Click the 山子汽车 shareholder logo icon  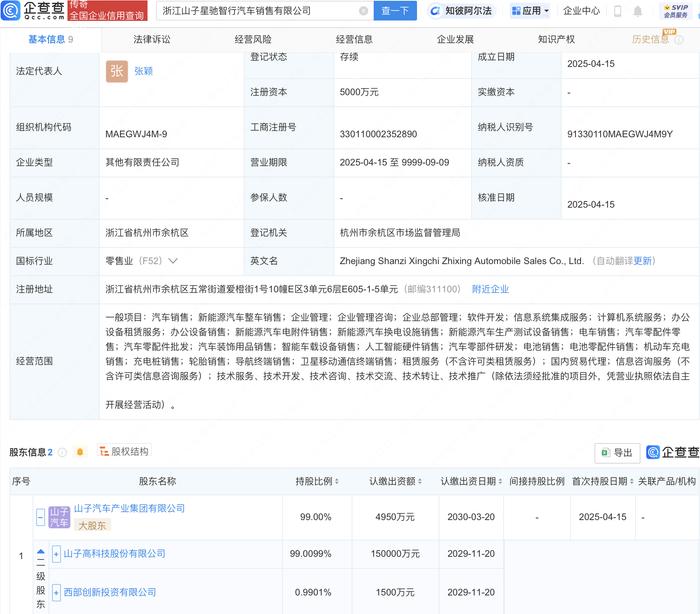tap(59, 517)
